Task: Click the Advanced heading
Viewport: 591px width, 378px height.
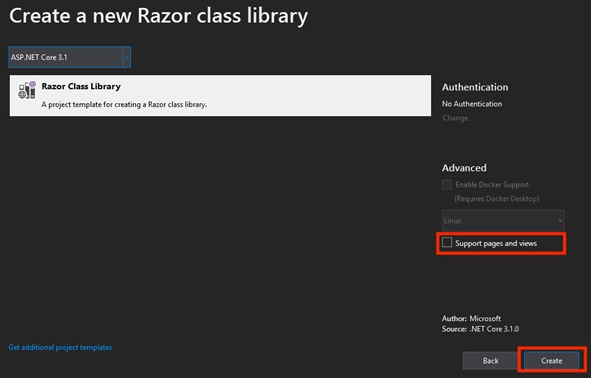Action: (x=464, y=168)
